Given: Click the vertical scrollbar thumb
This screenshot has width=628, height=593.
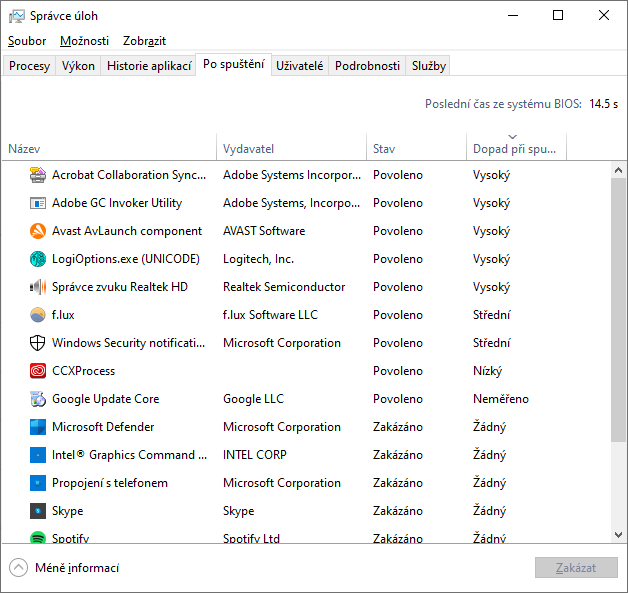Looking at the screenshot, I should coord(618,310).
